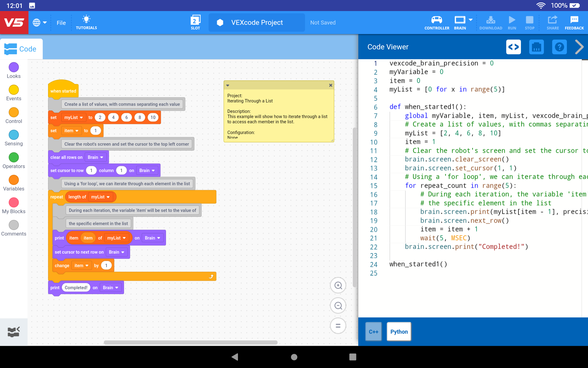Open the help icon in Code Viewer
The image size is (588, 368).
tap(559, 47)
